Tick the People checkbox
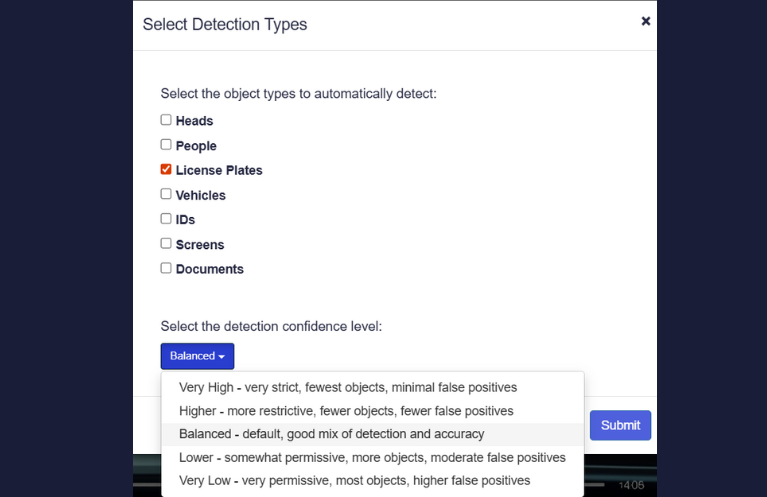This screenshot has height=497, width=767. pos(166,145)
